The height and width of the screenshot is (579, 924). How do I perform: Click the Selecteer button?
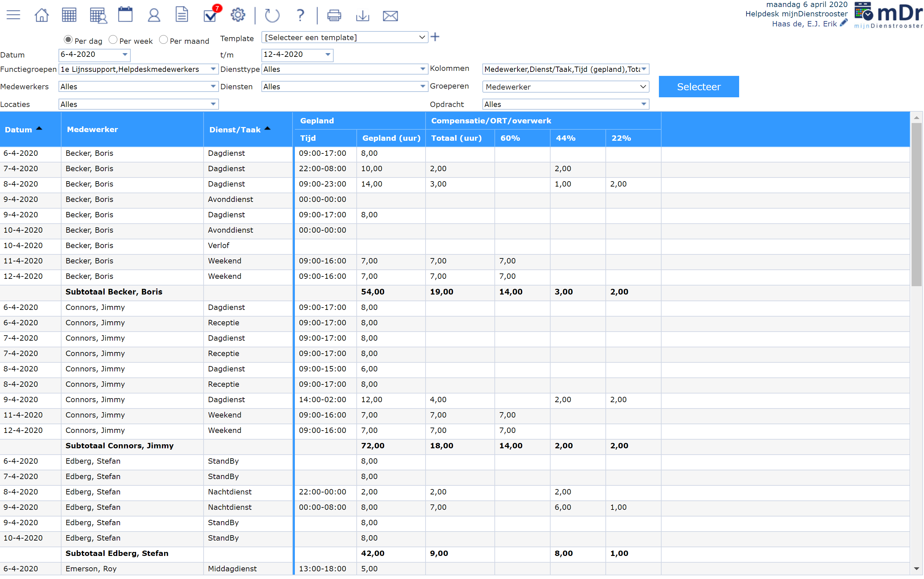pos(698,87)
